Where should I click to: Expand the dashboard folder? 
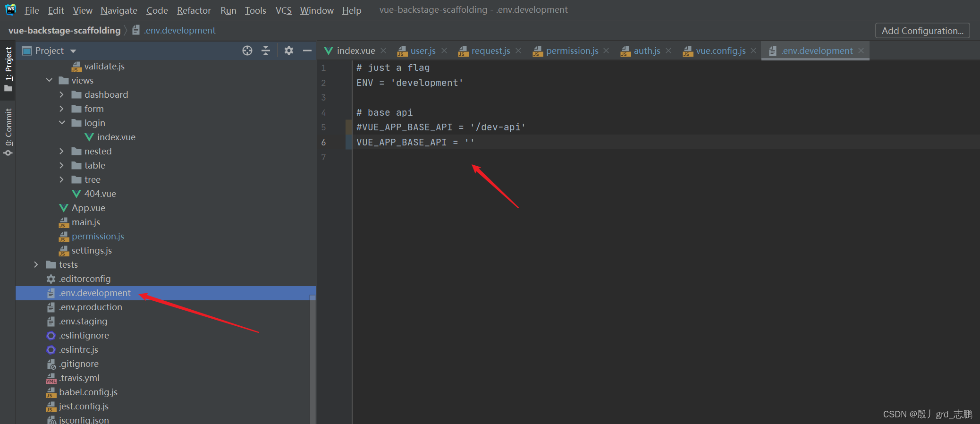coord(61,94)
